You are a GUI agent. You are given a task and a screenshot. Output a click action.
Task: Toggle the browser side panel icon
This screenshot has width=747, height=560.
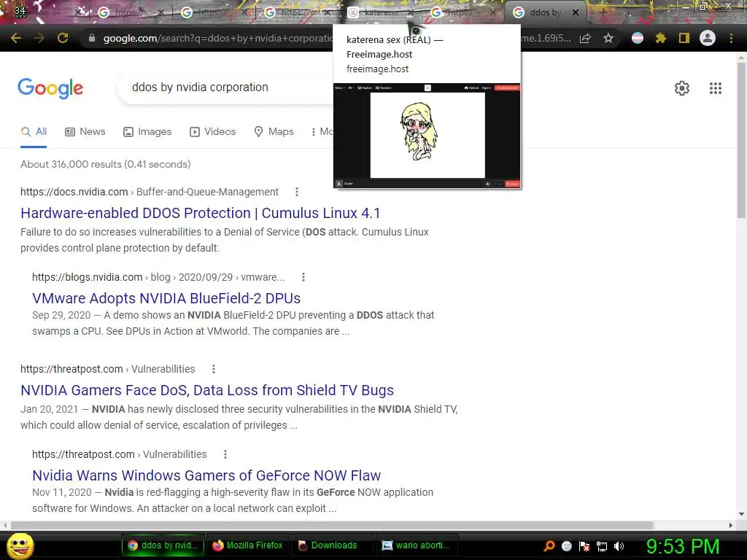point(684,38)
